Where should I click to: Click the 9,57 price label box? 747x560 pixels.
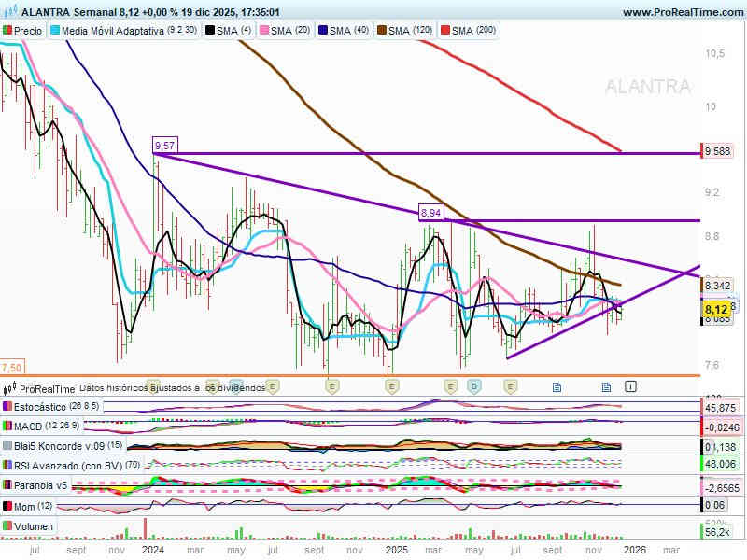164,146
